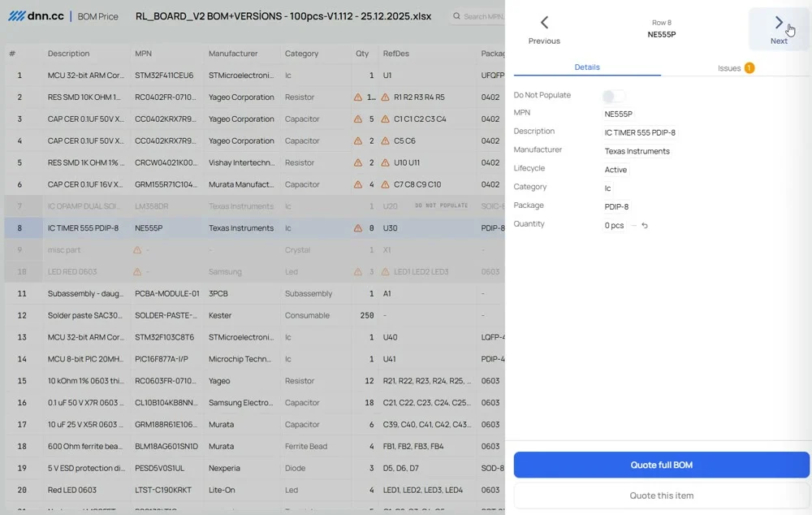Sort by the MPN column header
The image size is (812, 515).
(143, 54)
